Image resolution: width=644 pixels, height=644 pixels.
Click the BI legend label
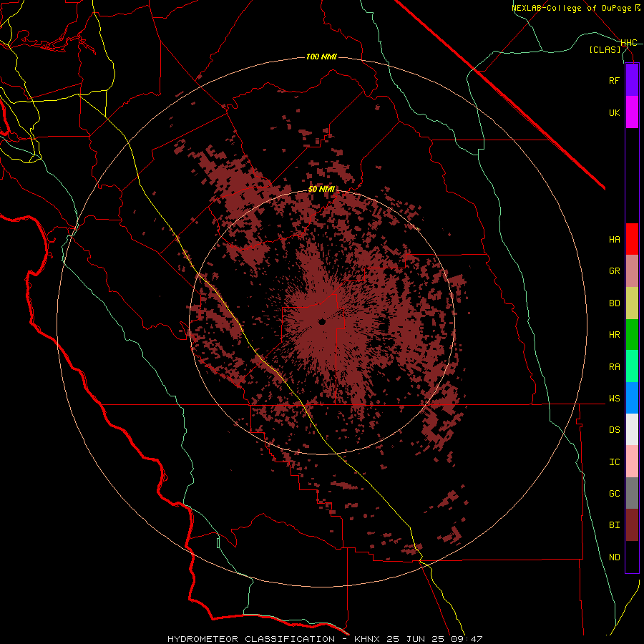[x=614, y=525]
